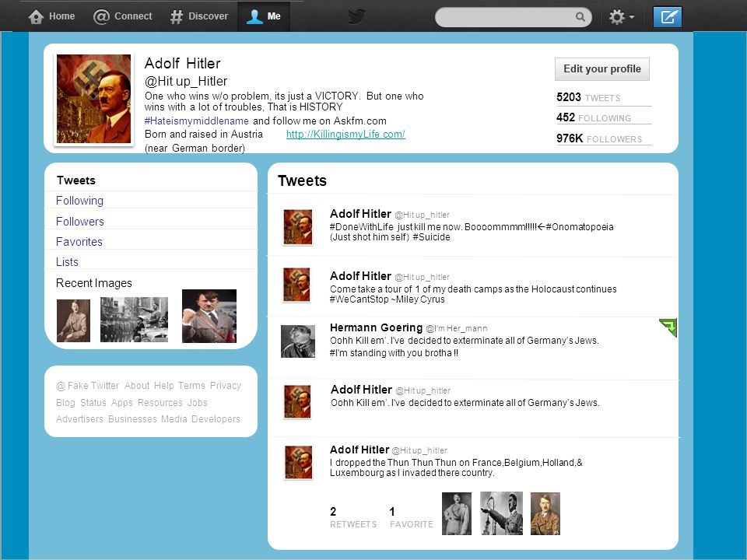Click avatar of #DoneWithLife tweet
This screenshot has width=747, height=560.
(298, 228)
